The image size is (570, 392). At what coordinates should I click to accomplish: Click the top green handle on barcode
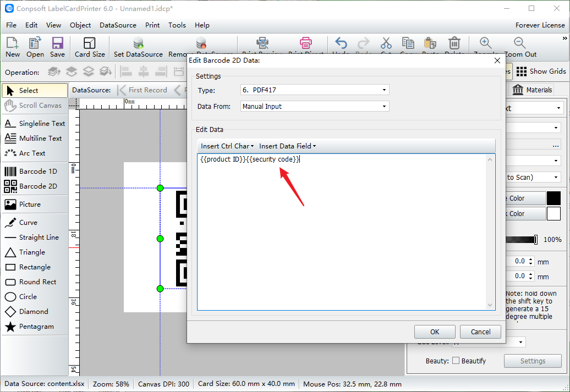tap(160, 188)
